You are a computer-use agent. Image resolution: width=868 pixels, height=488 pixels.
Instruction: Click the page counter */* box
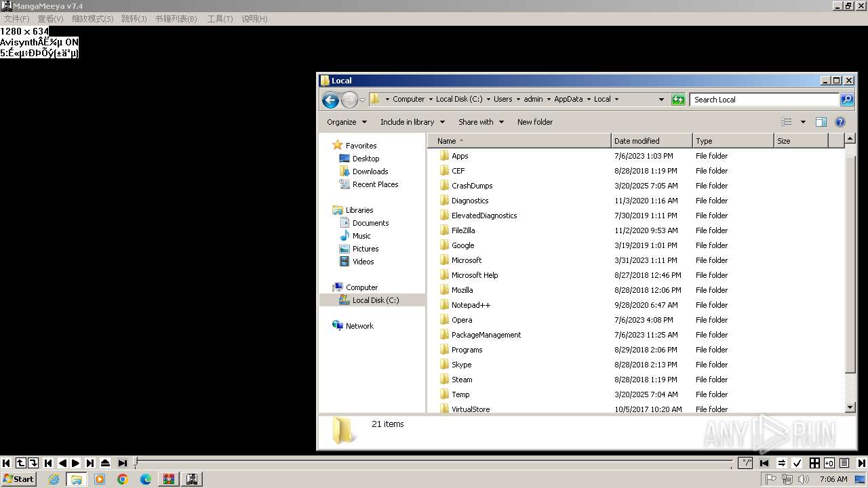745,463
